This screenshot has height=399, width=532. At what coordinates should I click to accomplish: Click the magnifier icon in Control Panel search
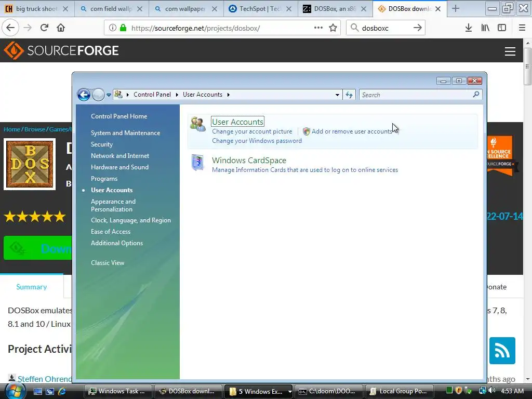(476, 95)
